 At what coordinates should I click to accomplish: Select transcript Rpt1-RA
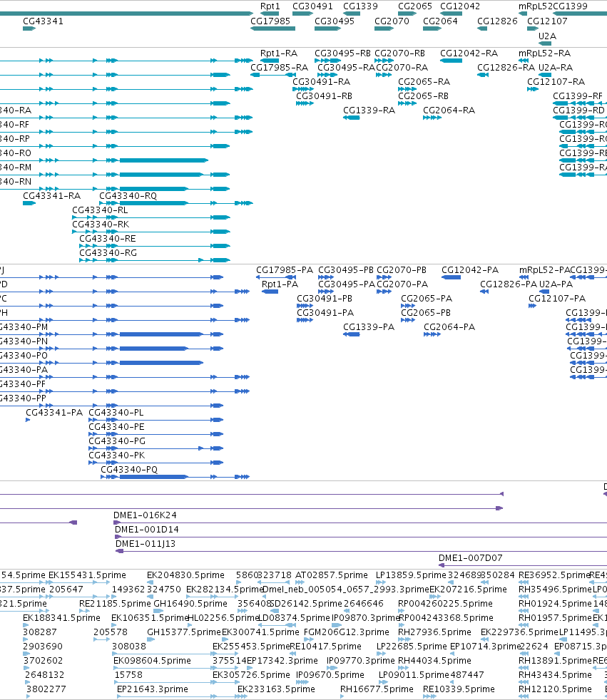[x=279, y=53]
